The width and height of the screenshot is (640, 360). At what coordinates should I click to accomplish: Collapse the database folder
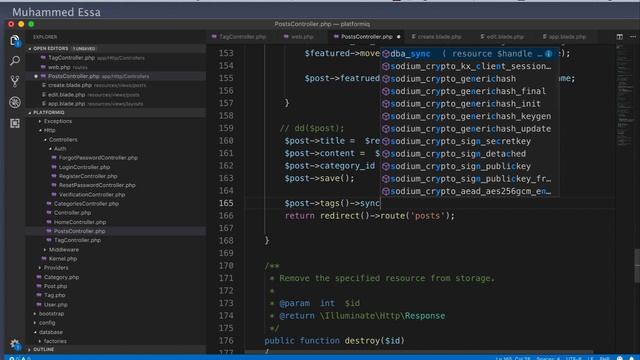click(51, 332)
